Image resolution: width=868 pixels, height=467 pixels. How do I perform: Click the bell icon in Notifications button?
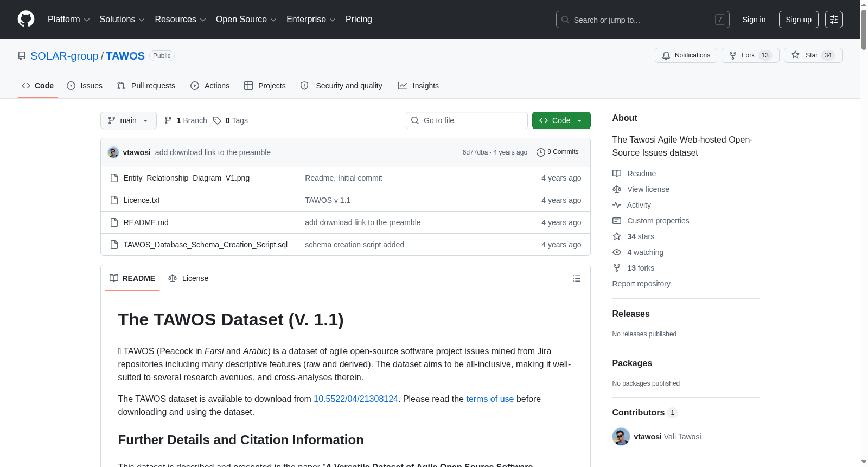[x=666, y=55]
